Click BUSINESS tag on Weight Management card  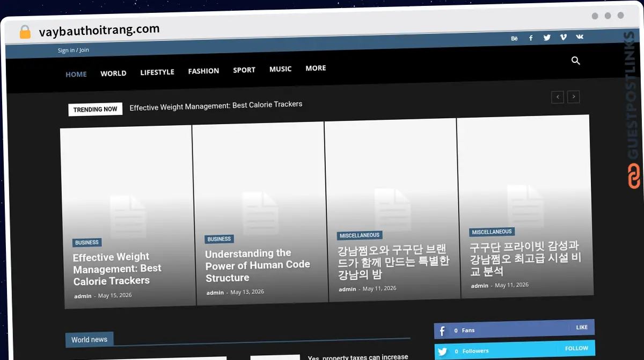point(87,242)
